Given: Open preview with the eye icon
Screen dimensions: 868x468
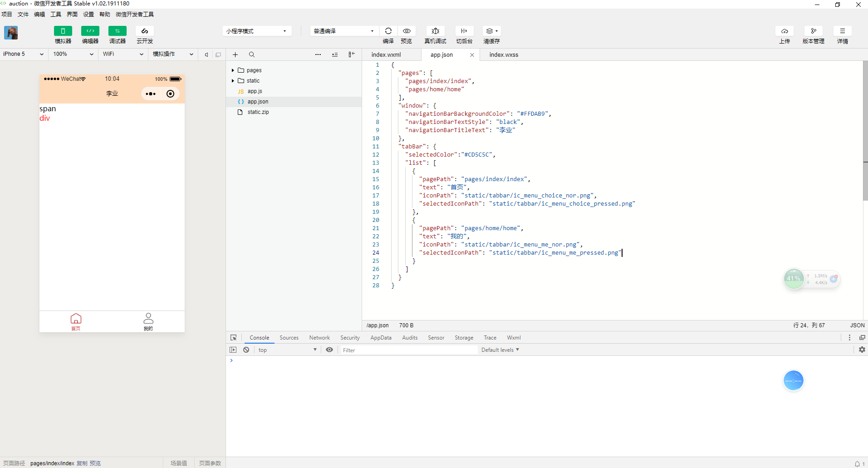Looking at the screenshot, I should pos(407,31).
